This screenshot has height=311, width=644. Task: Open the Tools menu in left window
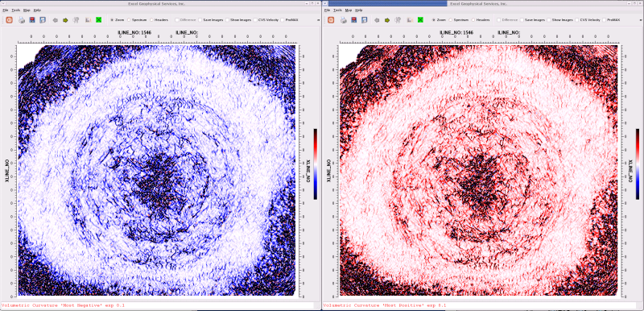pyautogui.click(x=15, y=10)
